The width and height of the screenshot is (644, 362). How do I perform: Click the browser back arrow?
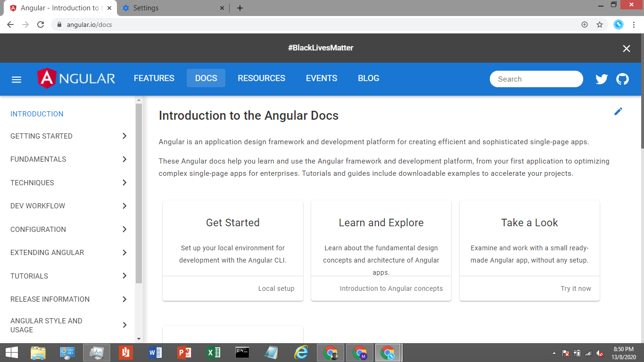coord(10,24)
